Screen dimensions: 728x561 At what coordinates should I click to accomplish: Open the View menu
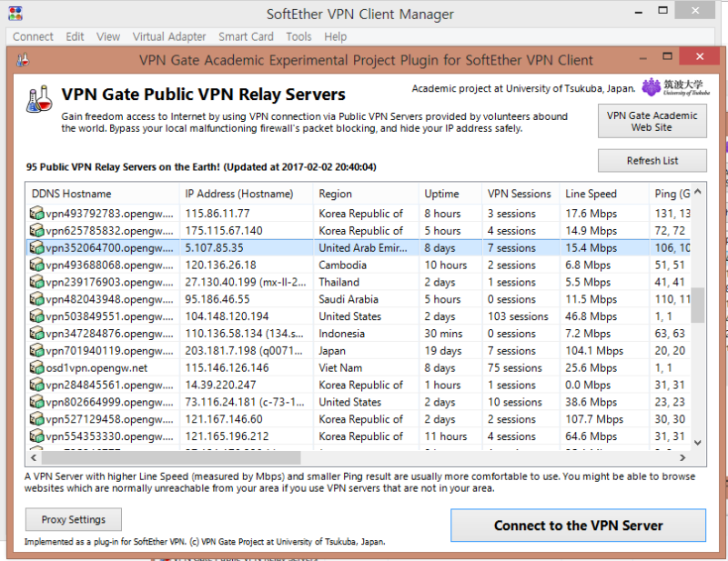click(x=108, y=36)
